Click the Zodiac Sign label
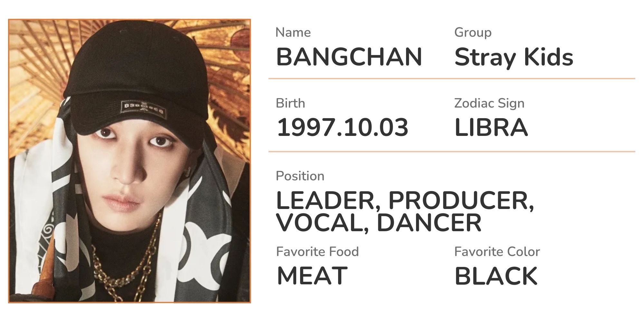Image resolution: width=644 pixels, height=322 pixels. [x=489, y=104]
